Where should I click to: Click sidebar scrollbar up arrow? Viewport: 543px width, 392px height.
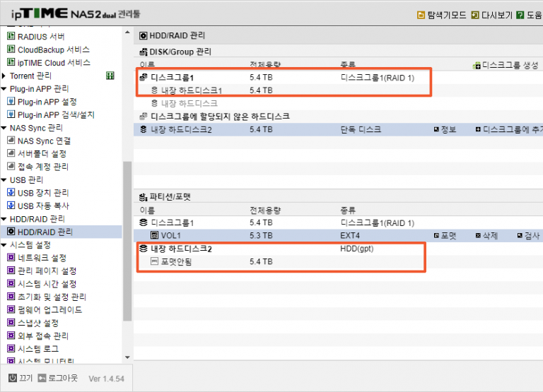[127, 32]
